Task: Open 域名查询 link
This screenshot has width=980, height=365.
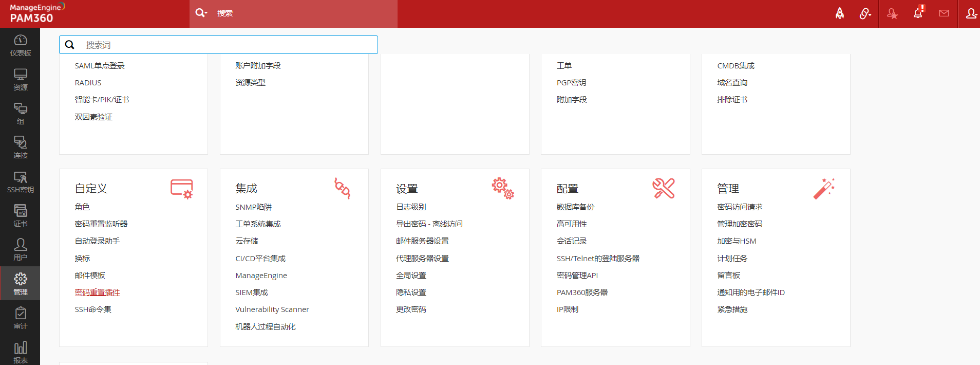Action: coord(732,83)
